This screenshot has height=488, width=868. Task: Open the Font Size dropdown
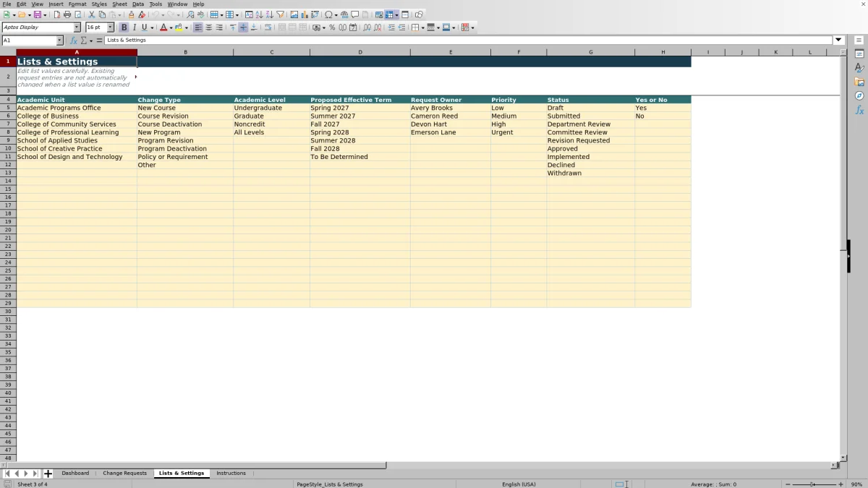point(111,27)
